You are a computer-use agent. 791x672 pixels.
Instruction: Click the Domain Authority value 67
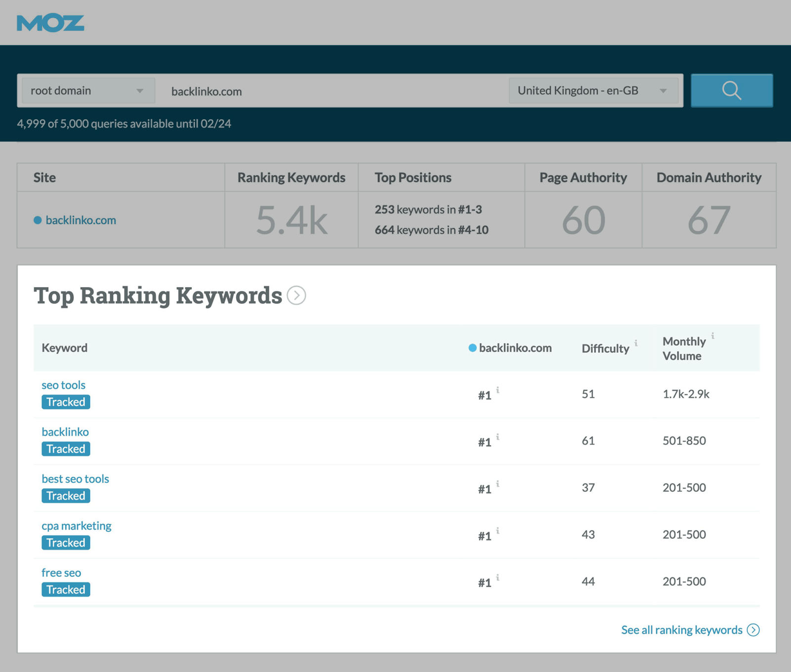click(x=709, y=220)
